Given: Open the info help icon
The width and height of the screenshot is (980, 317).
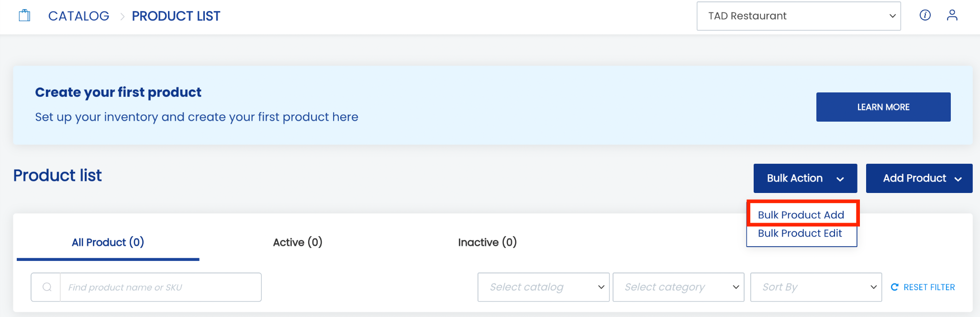Looking at the screenshot, I should (x=925, y=15).
